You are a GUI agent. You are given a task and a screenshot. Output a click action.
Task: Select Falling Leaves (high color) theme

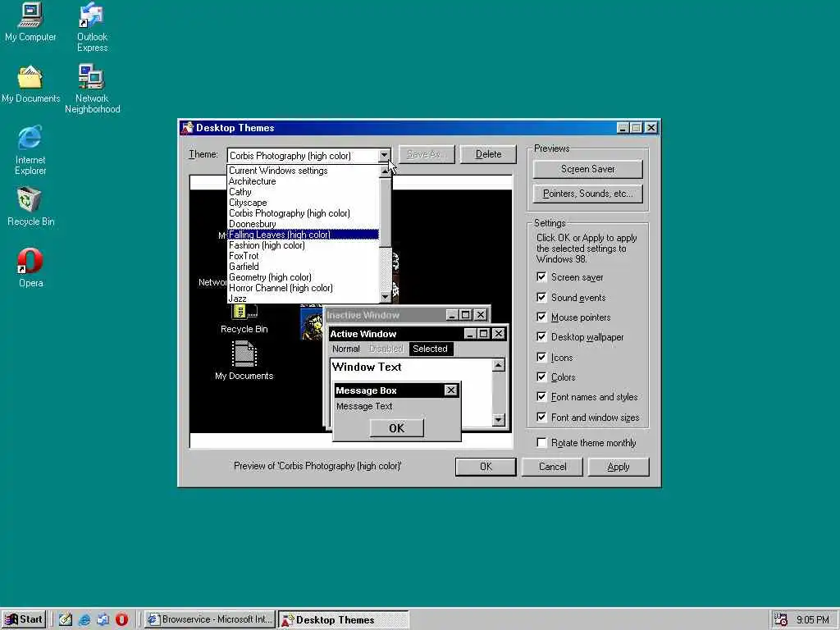303,235
